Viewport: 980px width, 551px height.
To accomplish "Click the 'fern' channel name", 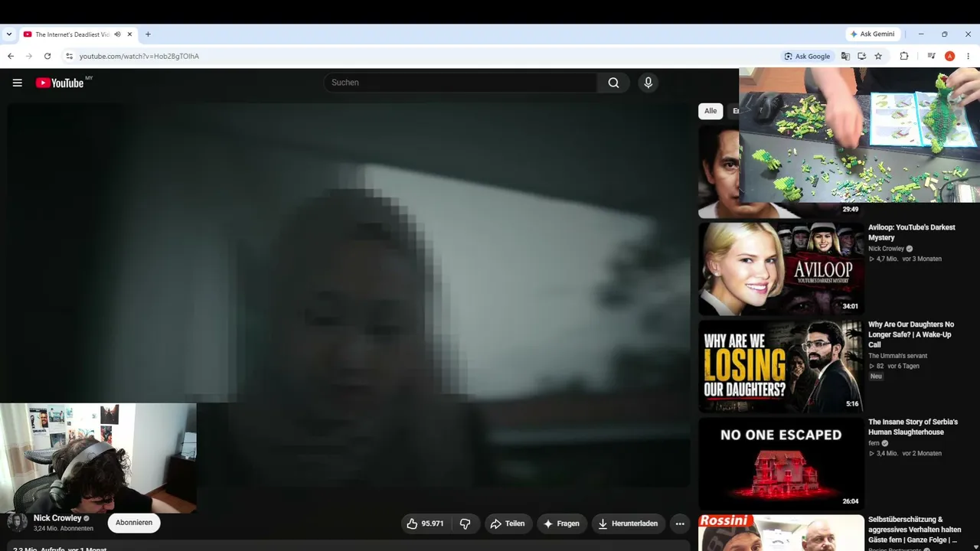I will coord(874,443).
